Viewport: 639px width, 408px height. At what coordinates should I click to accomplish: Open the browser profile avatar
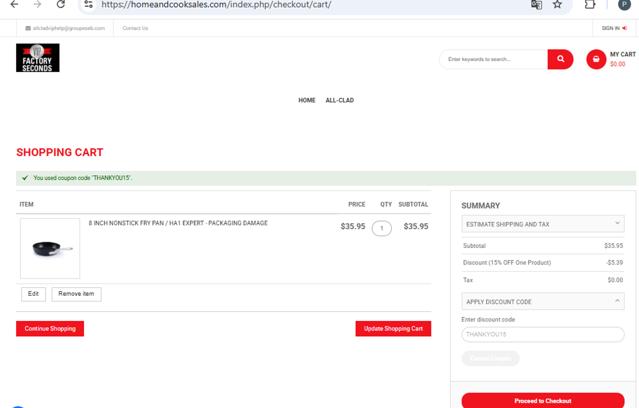coord(624,4)
